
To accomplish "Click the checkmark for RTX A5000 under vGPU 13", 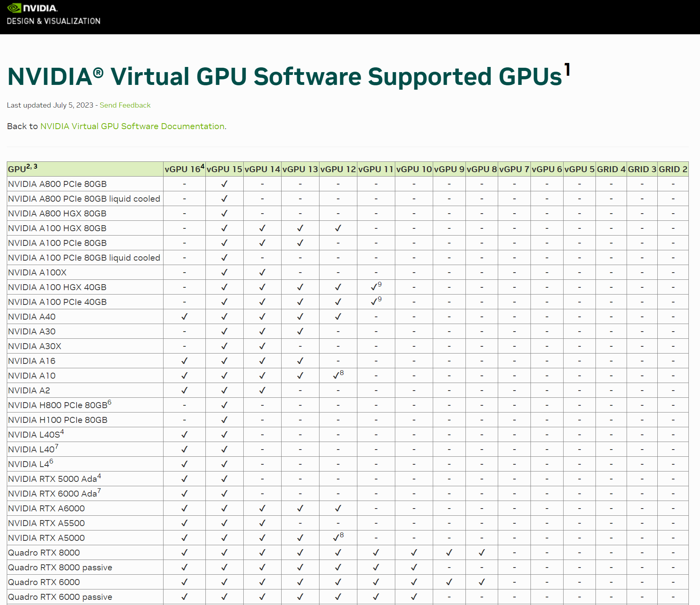I will point(300,538).
